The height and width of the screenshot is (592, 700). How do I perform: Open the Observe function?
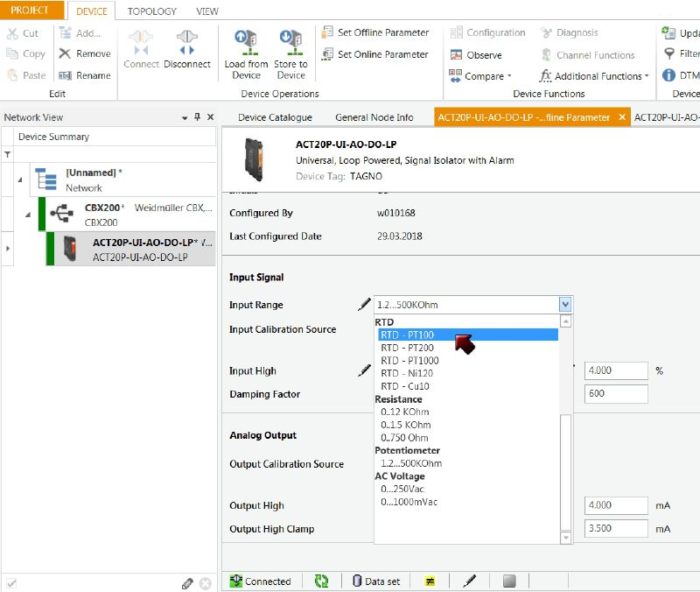tap(476, 54)
